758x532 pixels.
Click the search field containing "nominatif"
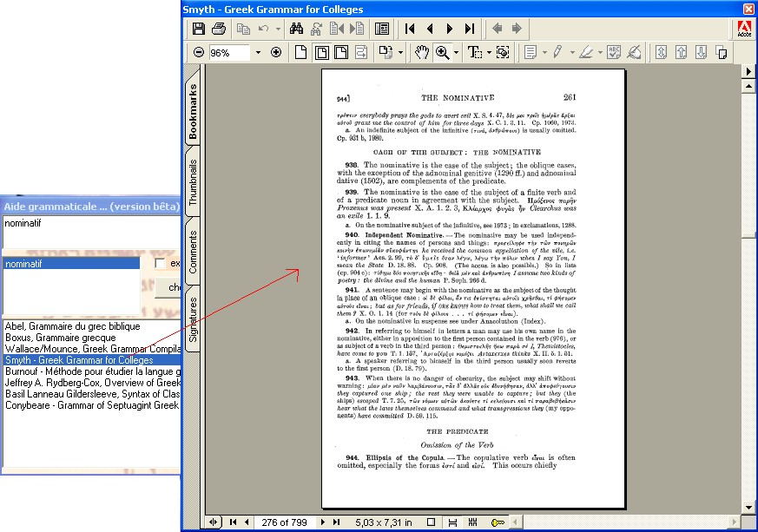pyautogui.click(x=92, y=232)
